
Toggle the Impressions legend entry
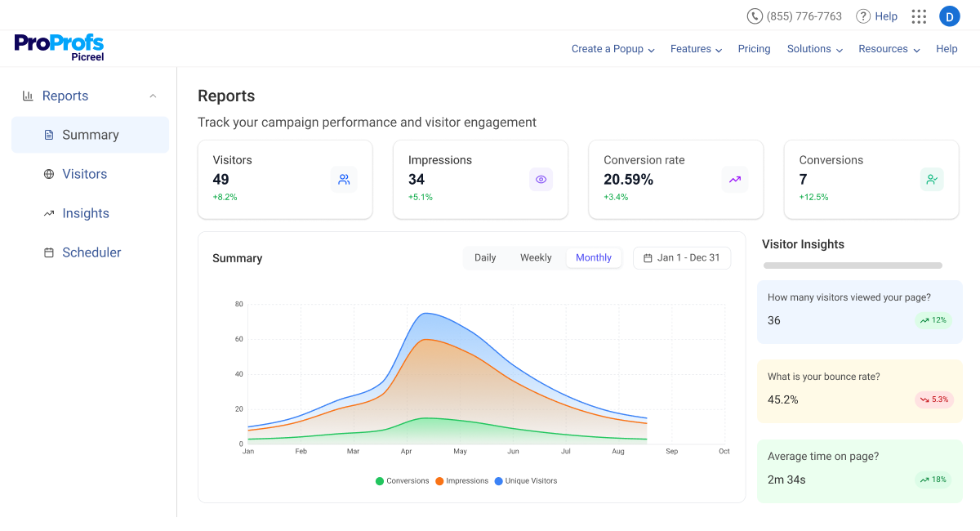point(462,481)
